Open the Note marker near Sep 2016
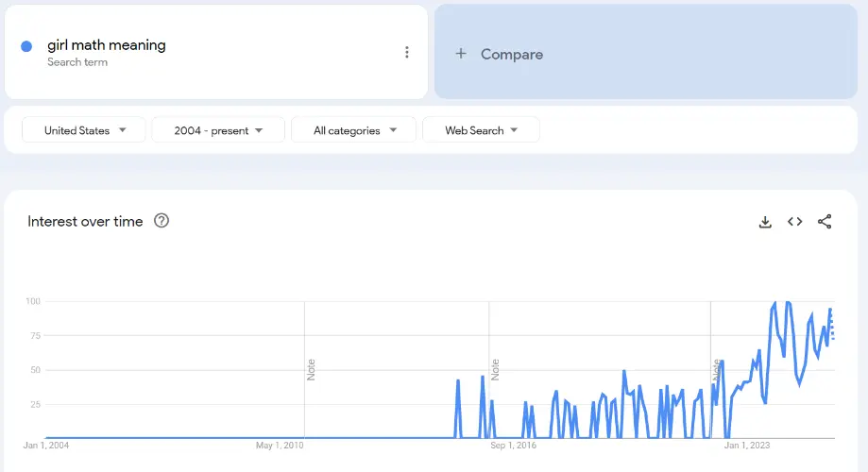The height and width of the screenshot is (472, 868). coord(495,370)
